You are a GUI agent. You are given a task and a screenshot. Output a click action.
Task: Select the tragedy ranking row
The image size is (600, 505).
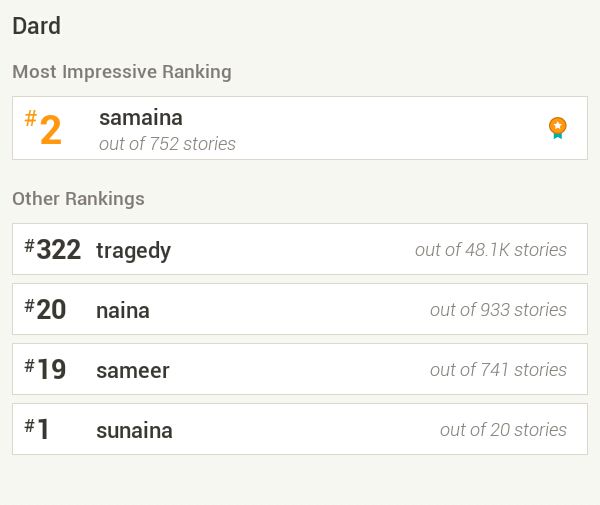coord(300,249)
